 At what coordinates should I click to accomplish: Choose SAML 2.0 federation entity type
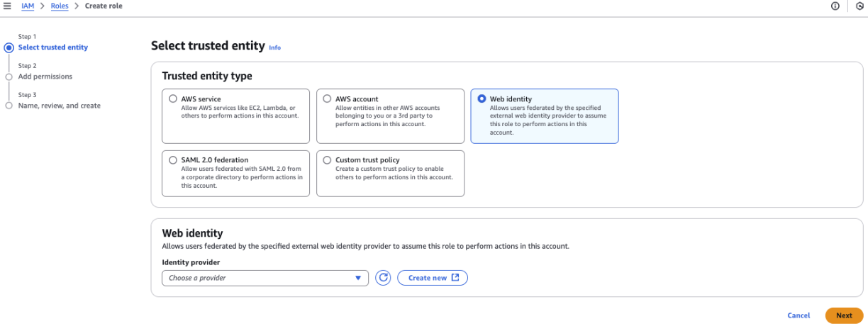173,160
